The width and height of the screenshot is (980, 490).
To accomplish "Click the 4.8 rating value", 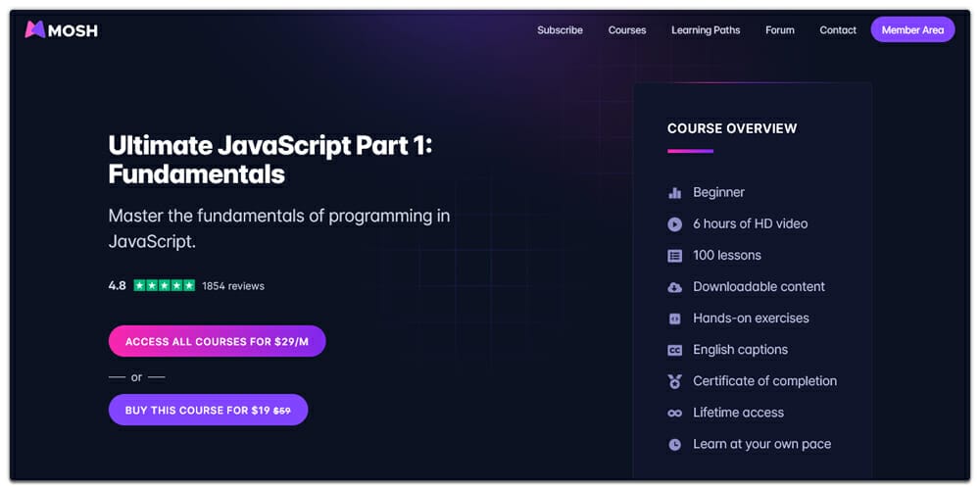I will 117,285.
